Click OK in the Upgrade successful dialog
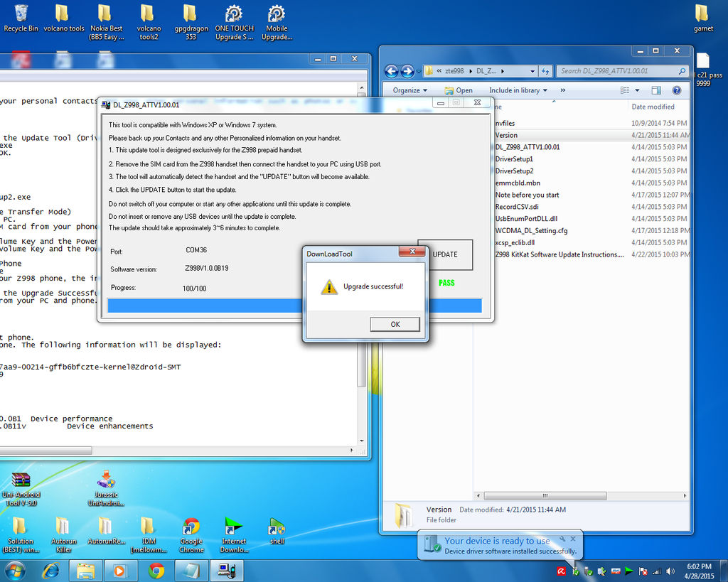 click(x=395, y=324)
